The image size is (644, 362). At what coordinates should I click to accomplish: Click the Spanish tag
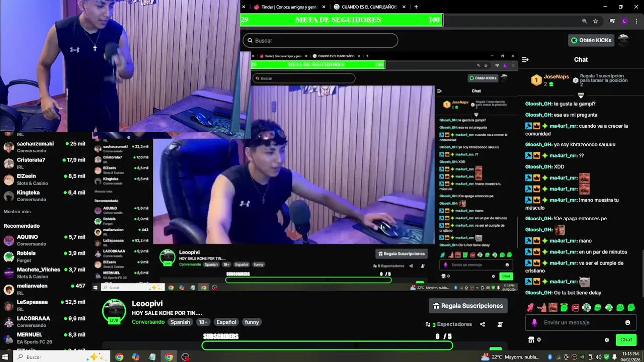[x=180, y=322]
